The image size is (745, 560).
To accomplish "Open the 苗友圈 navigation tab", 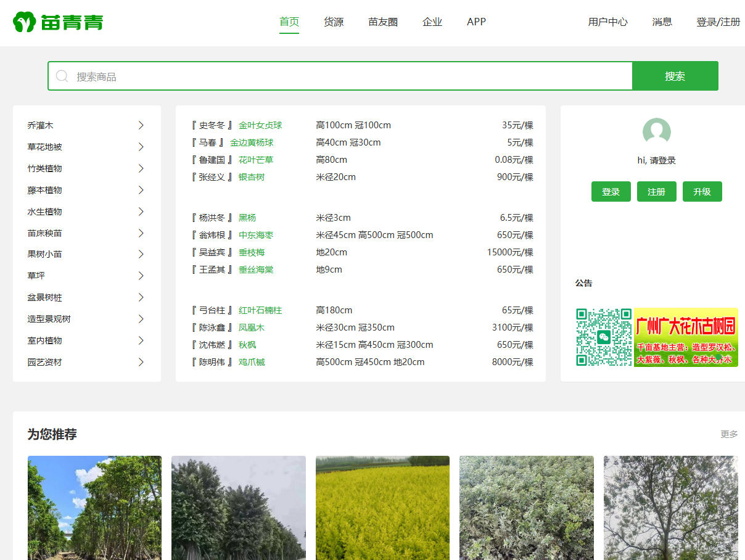I will [383, 22].
